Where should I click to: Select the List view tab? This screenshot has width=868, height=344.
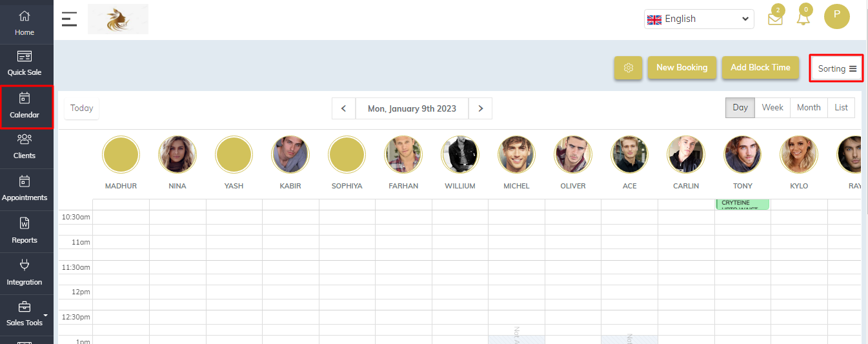841,108
